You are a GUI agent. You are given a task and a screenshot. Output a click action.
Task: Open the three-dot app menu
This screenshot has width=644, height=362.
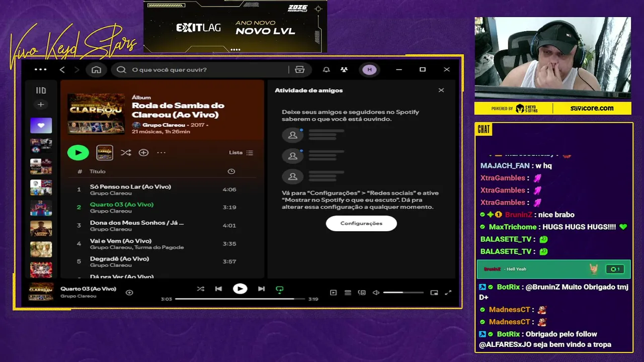[41, 70]
